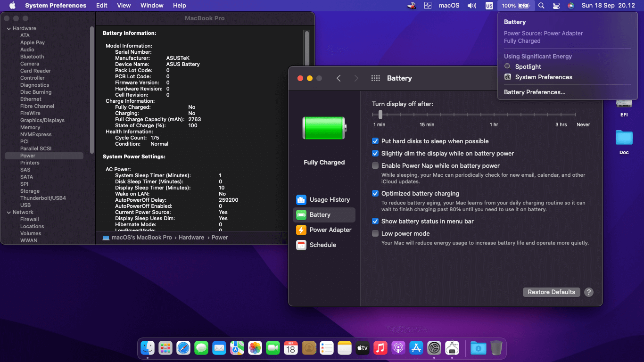Image resolution: width=644 pixels, height=362 pixels.
Task: Open the Window menu
Action: [x=152, y=6]
